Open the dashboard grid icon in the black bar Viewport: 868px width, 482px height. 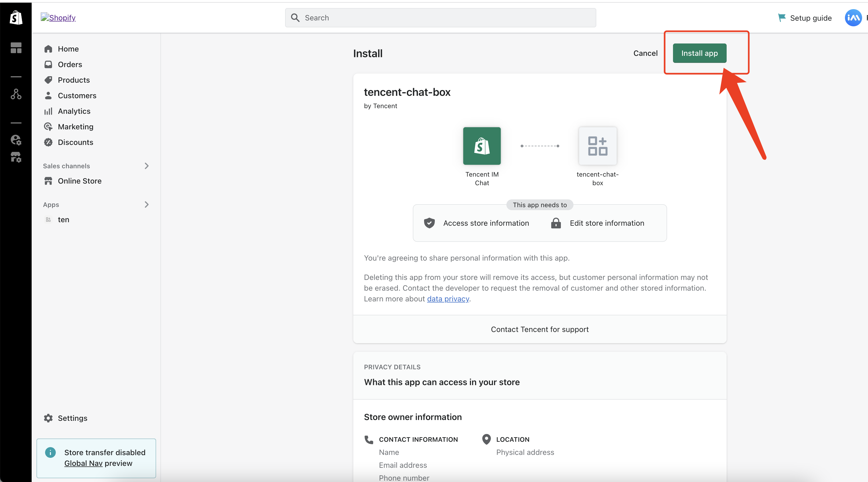(16, 48)
